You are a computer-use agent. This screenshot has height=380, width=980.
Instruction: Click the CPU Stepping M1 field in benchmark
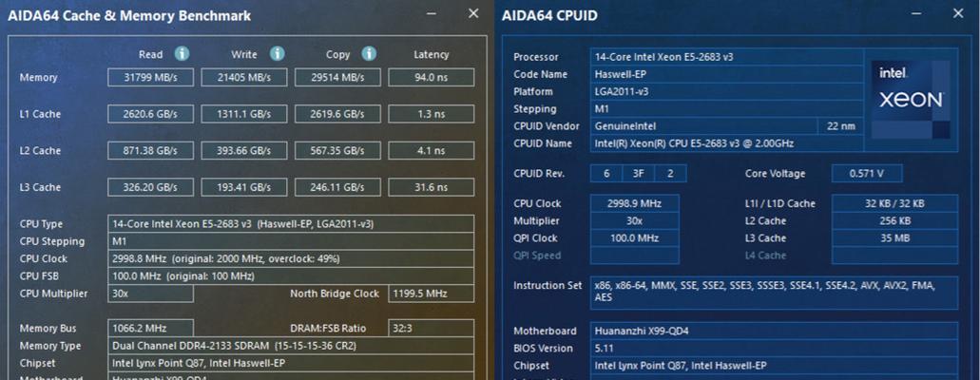[x=291, y=241]
